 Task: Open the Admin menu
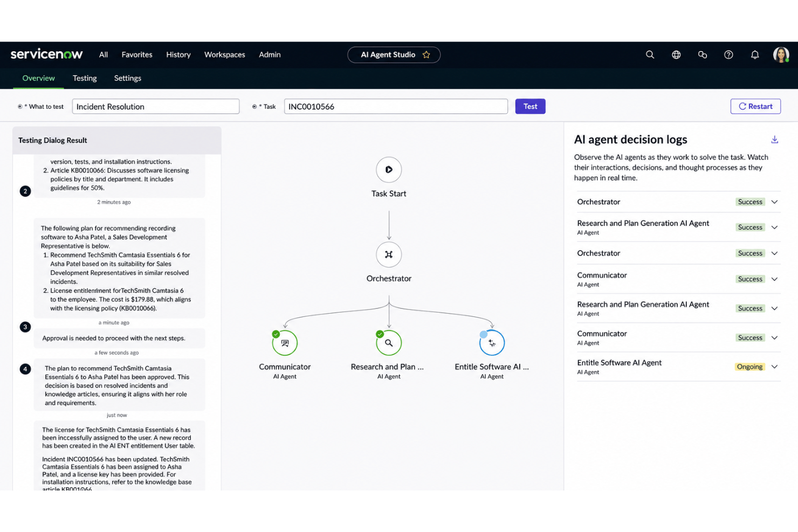click(270, 54)
